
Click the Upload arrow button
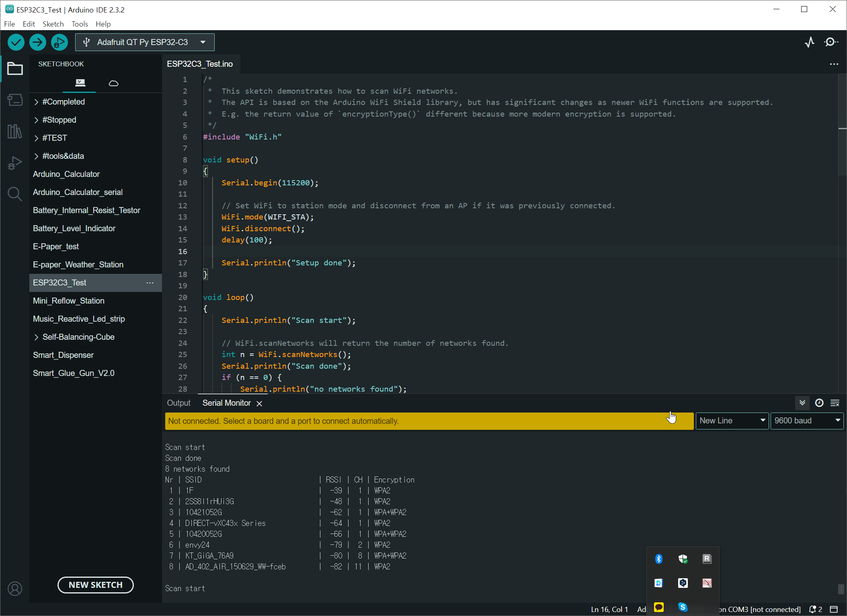[38, 42]
